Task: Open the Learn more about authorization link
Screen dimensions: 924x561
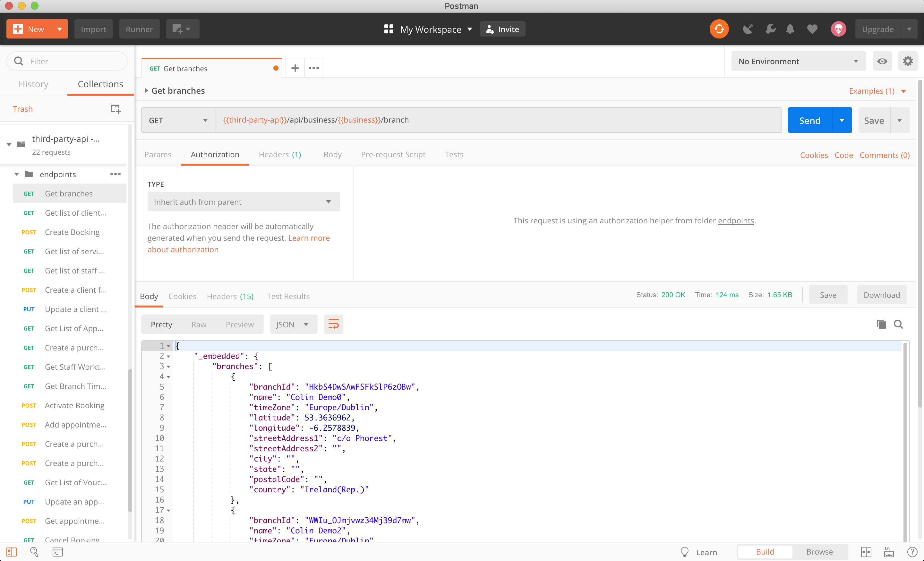Action: pos(309,238)
